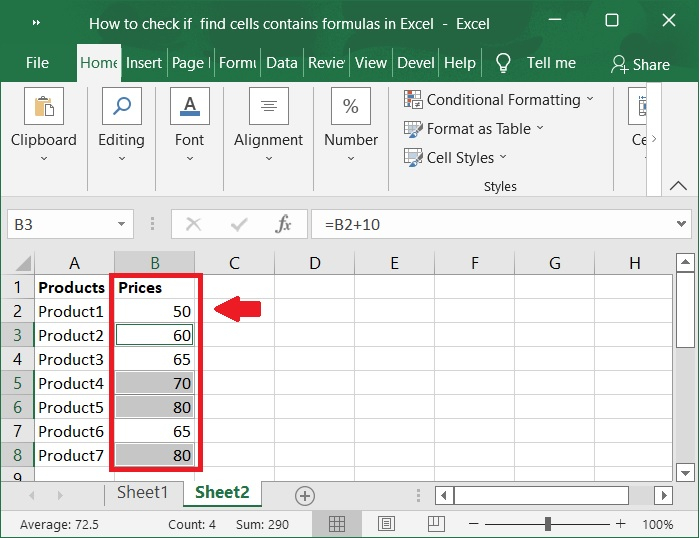Open the Conditional Formatting menu label
This screenshot has height=538, width=700.
(x=504, y=100)
